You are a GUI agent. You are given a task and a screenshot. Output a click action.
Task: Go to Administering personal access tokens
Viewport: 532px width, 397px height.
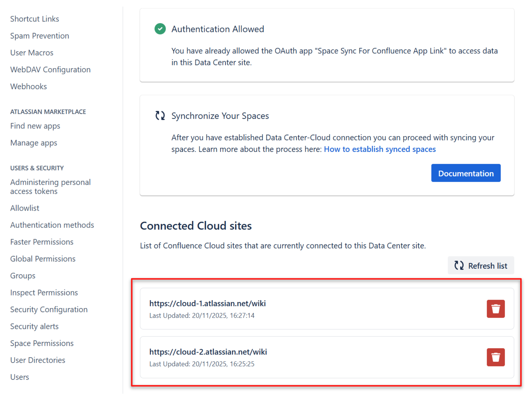[50, 186]
